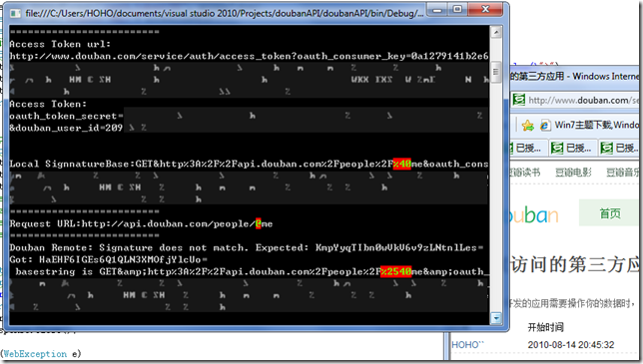Open the 豆瓣读书 navigation link
The height and width of the screenshot is (364, 643).
[525, 173]
